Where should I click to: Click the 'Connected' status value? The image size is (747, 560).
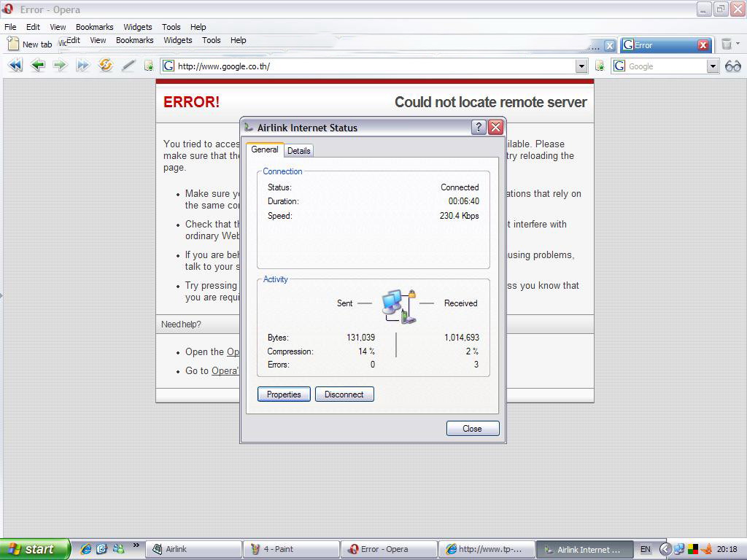tap(460, 187)
